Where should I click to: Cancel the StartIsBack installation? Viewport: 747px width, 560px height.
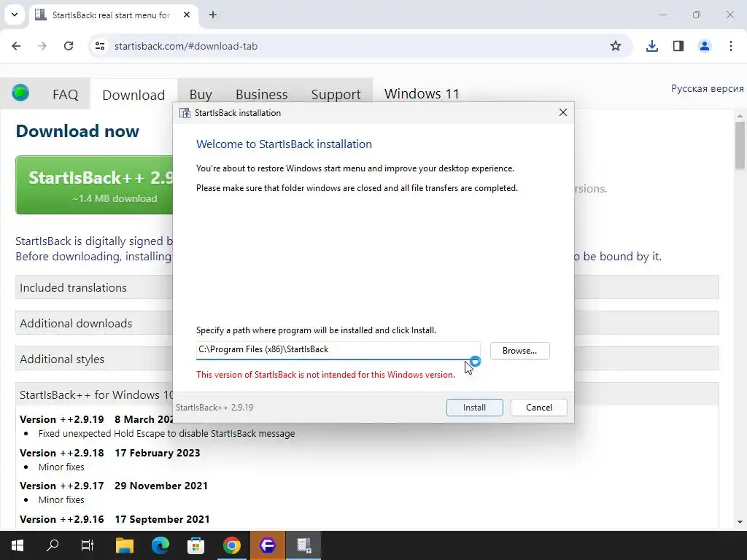pos(538,407)
